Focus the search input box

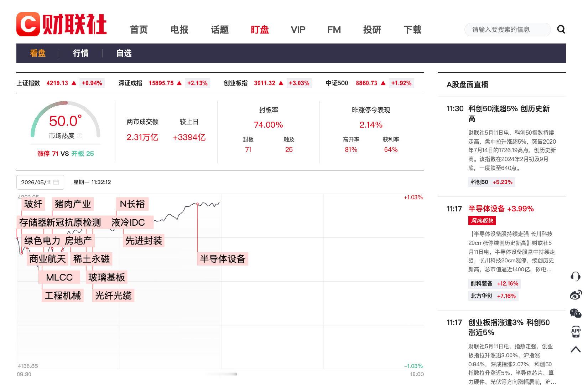point(508,30)
